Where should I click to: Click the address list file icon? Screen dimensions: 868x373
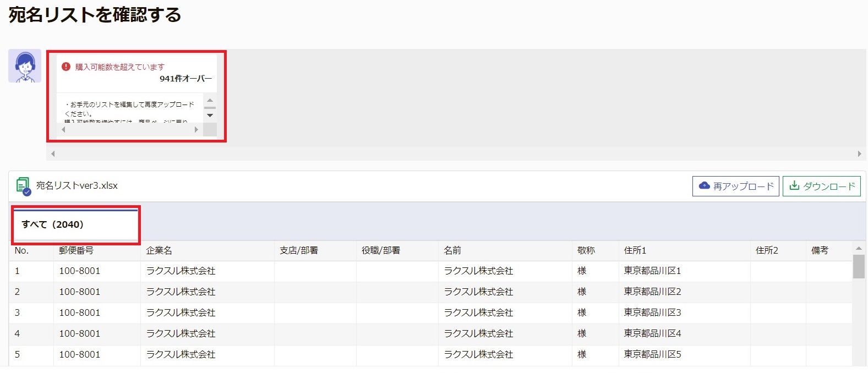[x=23, y=186]
